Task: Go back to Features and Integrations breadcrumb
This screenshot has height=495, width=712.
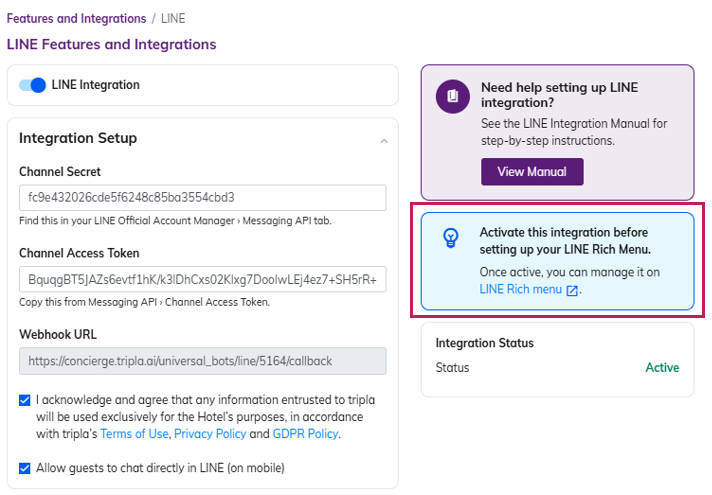Action: pyautogui.click(x=75, y=19)
